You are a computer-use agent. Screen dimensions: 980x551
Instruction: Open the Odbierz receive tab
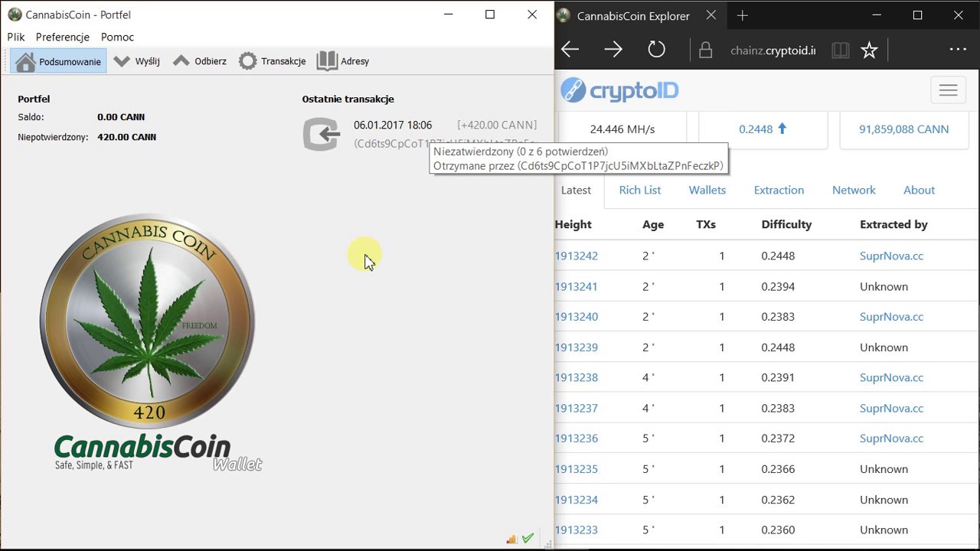199,61
